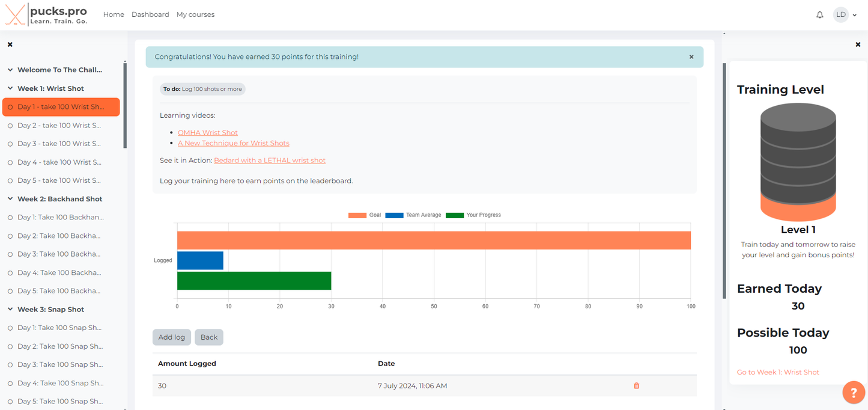868x410 pixels.
Task: Toggle Goal series in chart legend
Action: click(365, 215)
